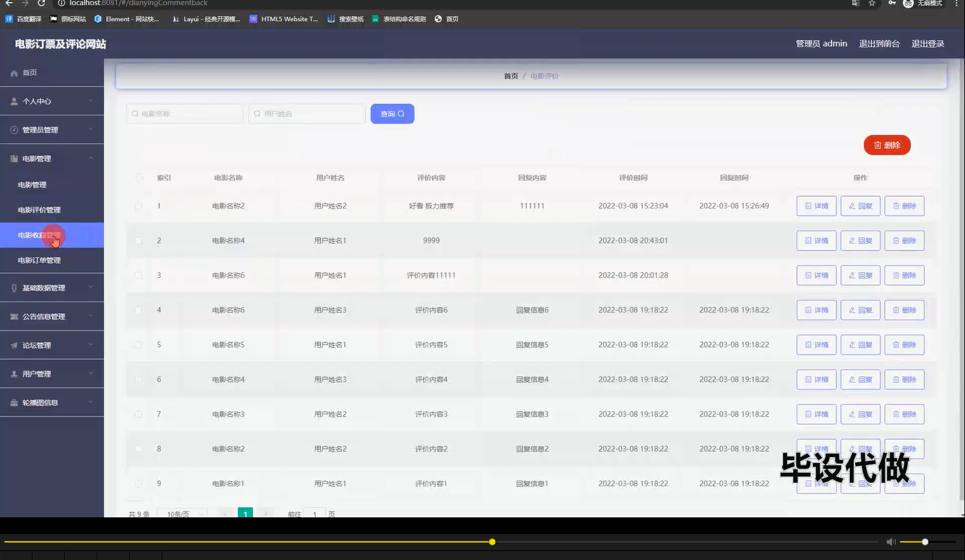Click the icon beside 轮播图信息
Image resolution: width=965 pixels, height=560 pixels.
14,403
